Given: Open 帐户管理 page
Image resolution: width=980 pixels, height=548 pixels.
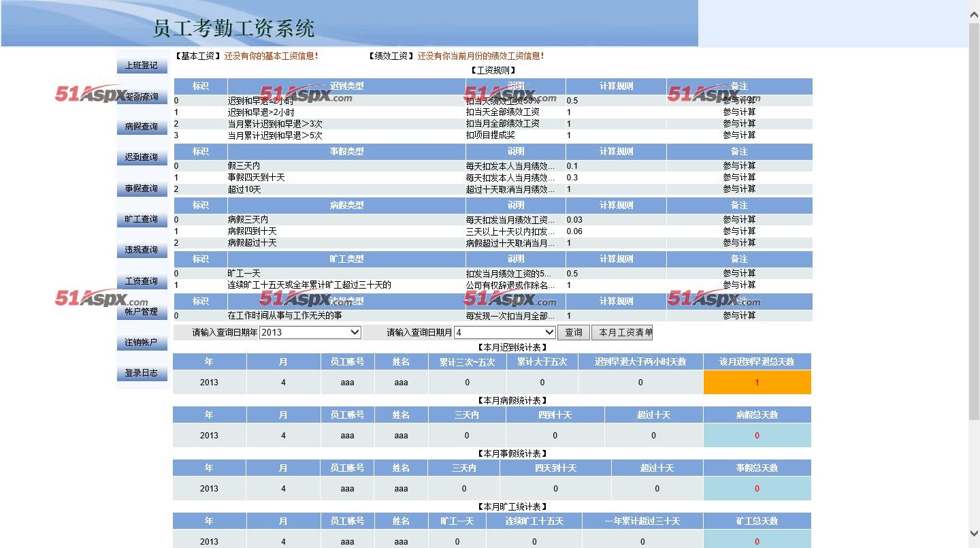Looking at the screenshot, I should pyautogui.click(x=142, y=311).
